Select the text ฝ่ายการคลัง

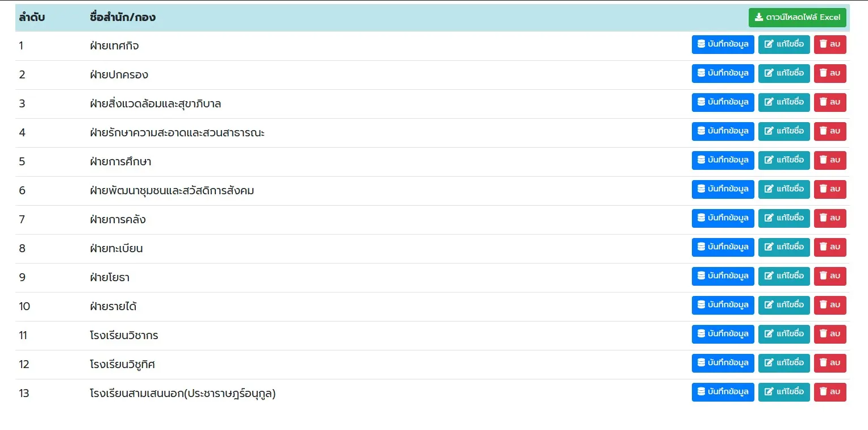(118, 220)
